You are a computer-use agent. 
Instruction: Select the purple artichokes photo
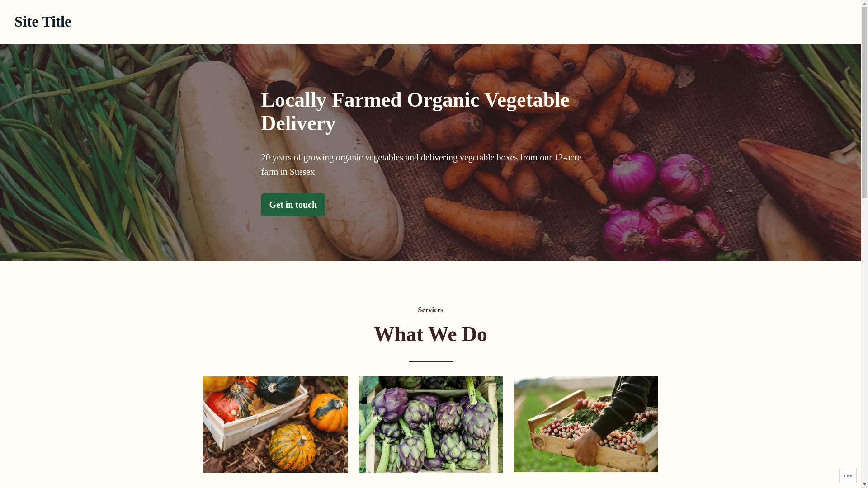pos(430,424)
